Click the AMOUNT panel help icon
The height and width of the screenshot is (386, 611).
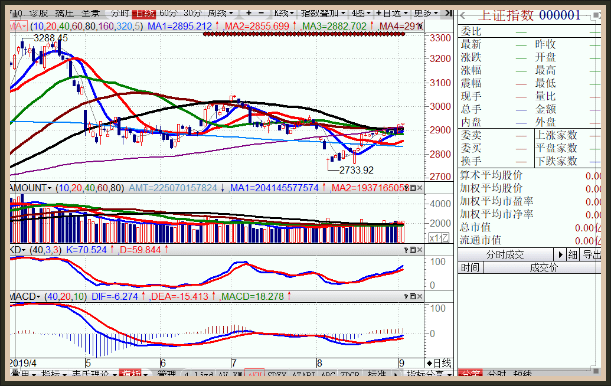tap(406, 188)
